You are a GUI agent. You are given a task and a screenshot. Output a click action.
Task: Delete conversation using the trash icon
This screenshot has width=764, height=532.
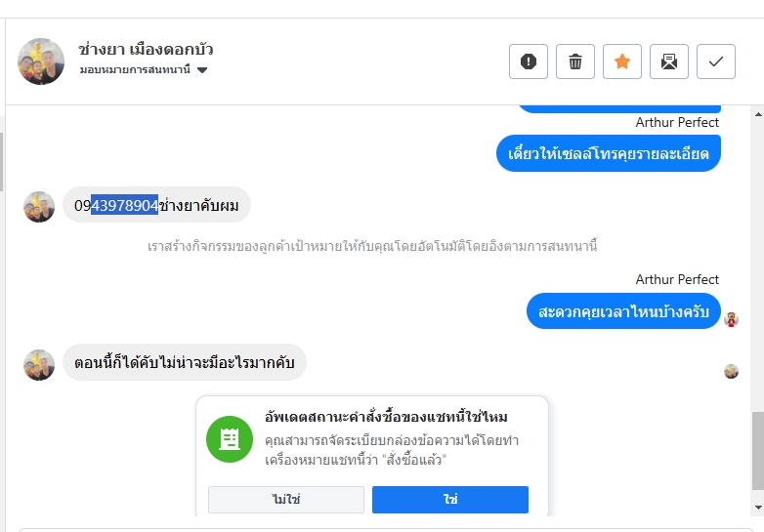pos(575,61)
